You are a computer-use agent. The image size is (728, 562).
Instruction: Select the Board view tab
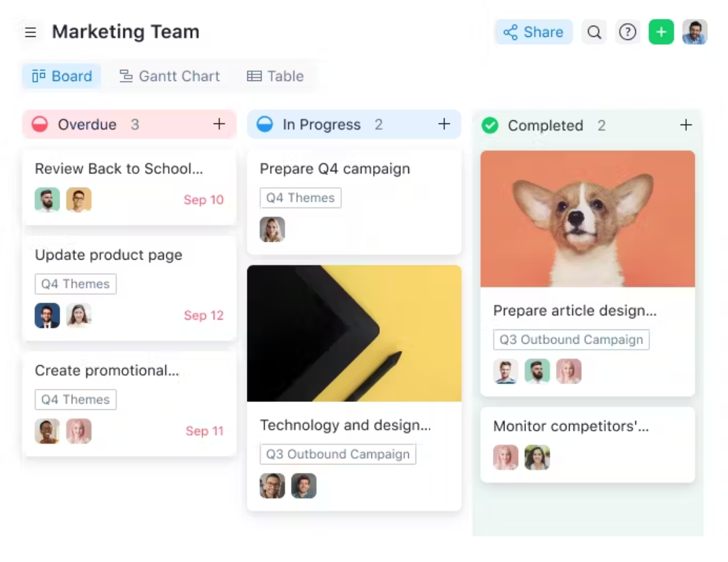[62, 76]
